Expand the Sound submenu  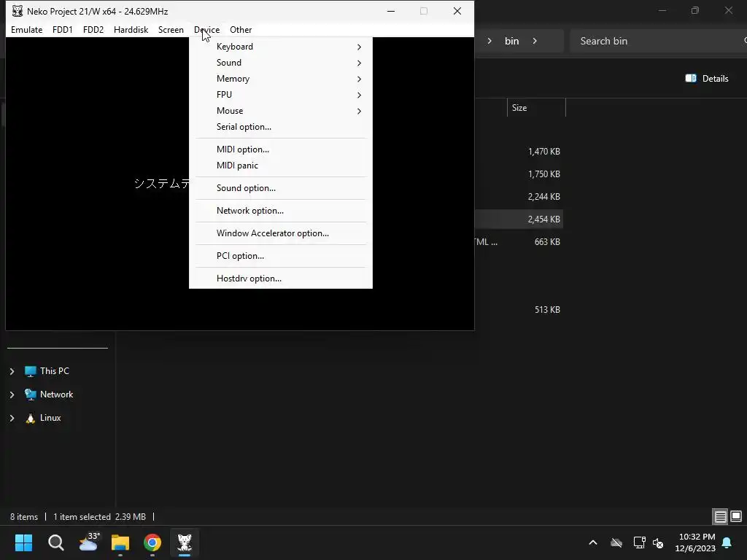tap(281, 63)
